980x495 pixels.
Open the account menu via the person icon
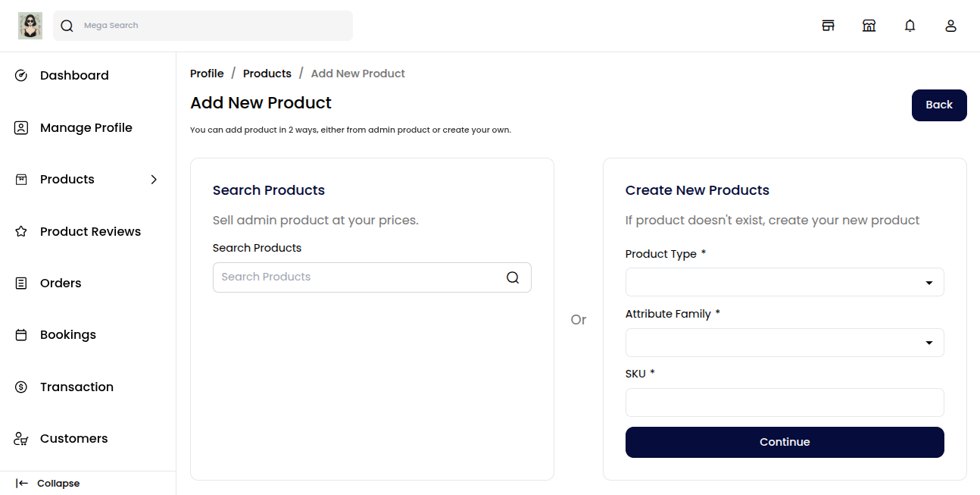(950, 25)
